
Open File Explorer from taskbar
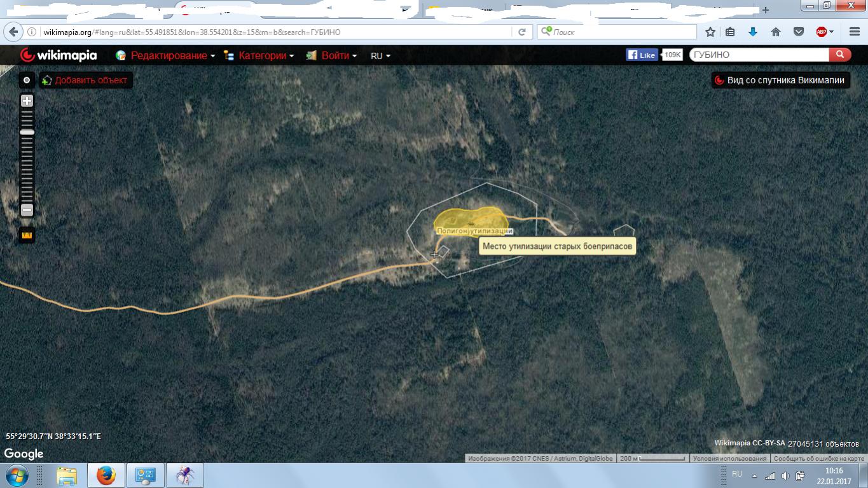[x=67, y=475]
